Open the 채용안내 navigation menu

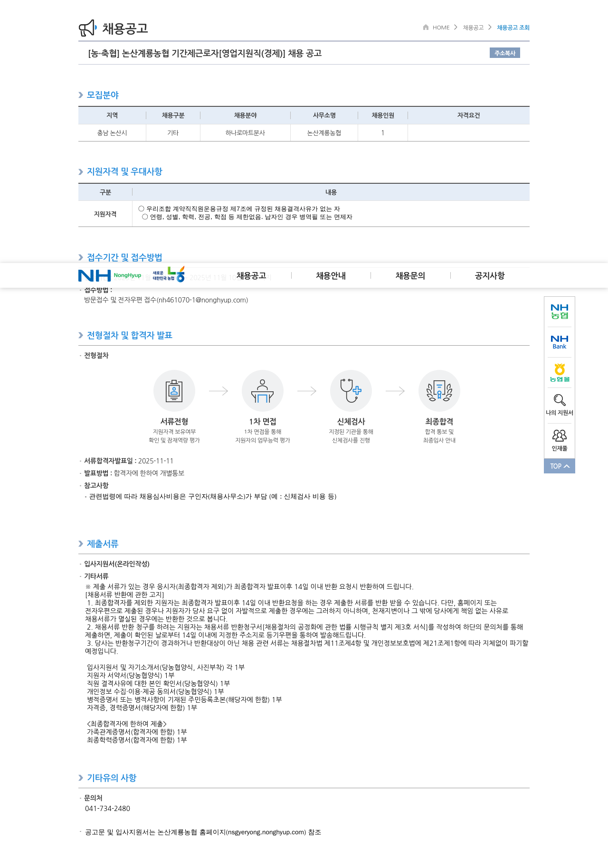[x=331, y=275]
